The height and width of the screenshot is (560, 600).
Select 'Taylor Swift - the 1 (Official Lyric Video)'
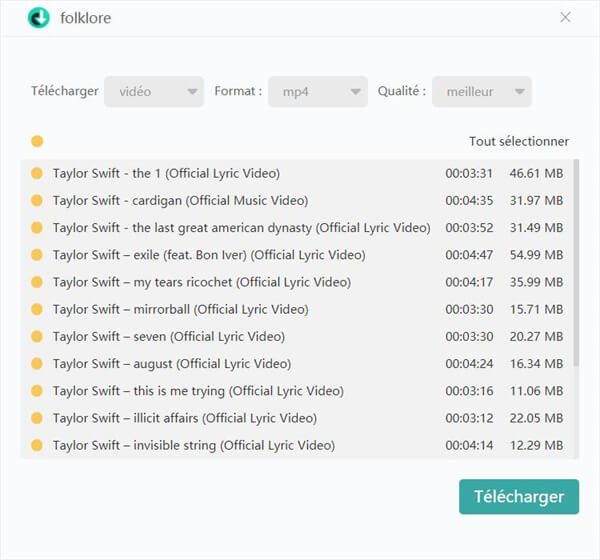(166, 173)
